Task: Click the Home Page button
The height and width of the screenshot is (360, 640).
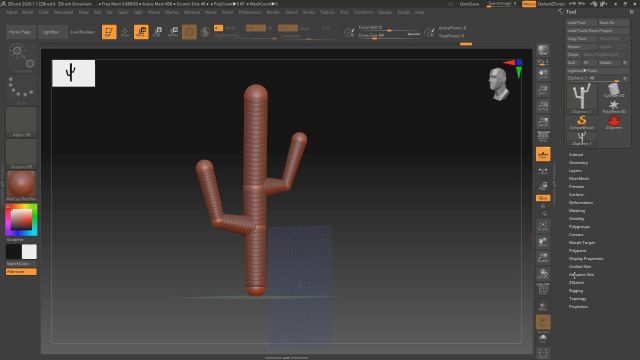Action: click(x=20, y=32)
